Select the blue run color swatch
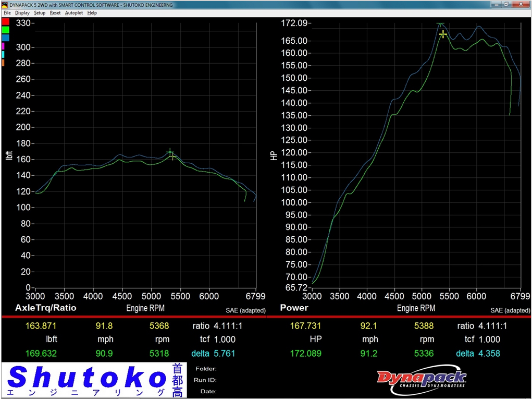Viewport: 532px width, 399px height. click(x=5, y=38)
